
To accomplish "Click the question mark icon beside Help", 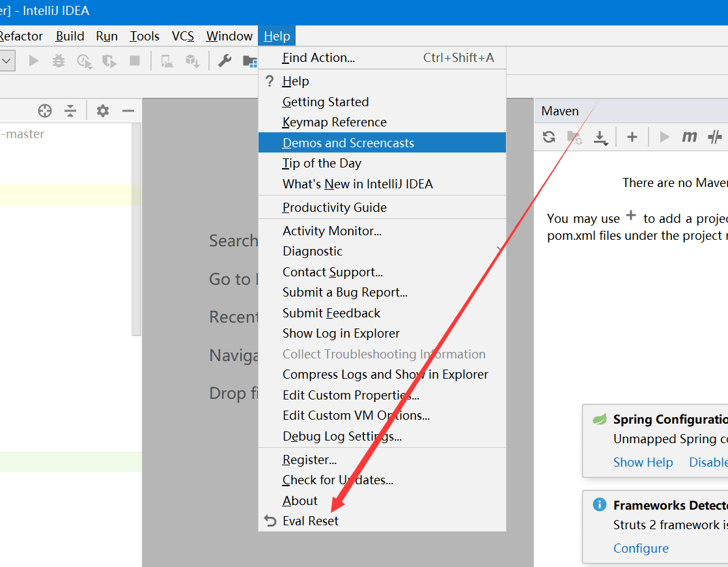I will pos(270,81).
